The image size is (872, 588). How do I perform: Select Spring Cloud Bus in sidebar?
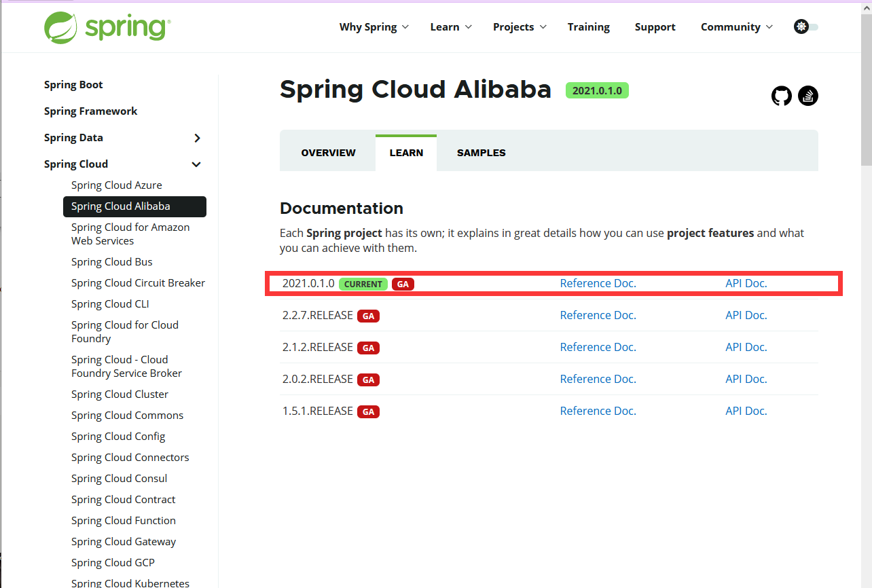pos(112,262)
